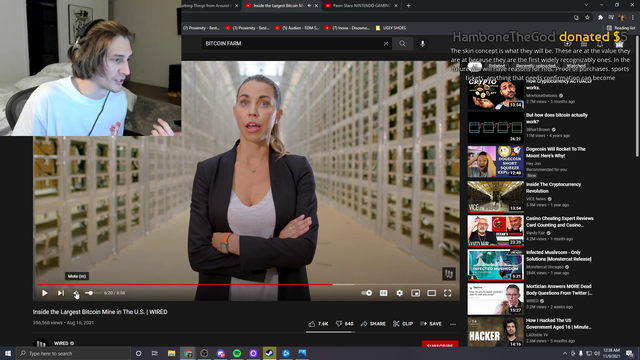Start voice search with the microphone icon
The width and height of the screenshot is (640, 360).
point(422,44)
